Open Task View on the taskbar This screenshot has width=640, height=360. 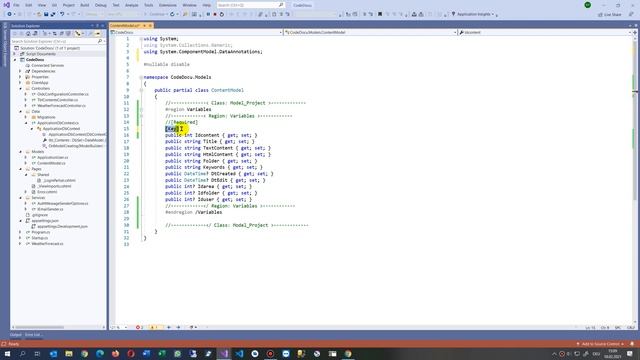[38, 353]
